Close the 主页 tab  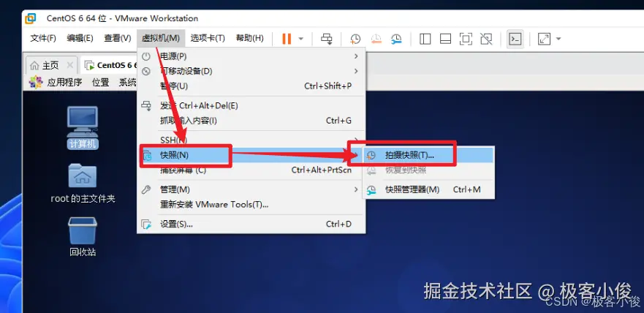[70, 65]
